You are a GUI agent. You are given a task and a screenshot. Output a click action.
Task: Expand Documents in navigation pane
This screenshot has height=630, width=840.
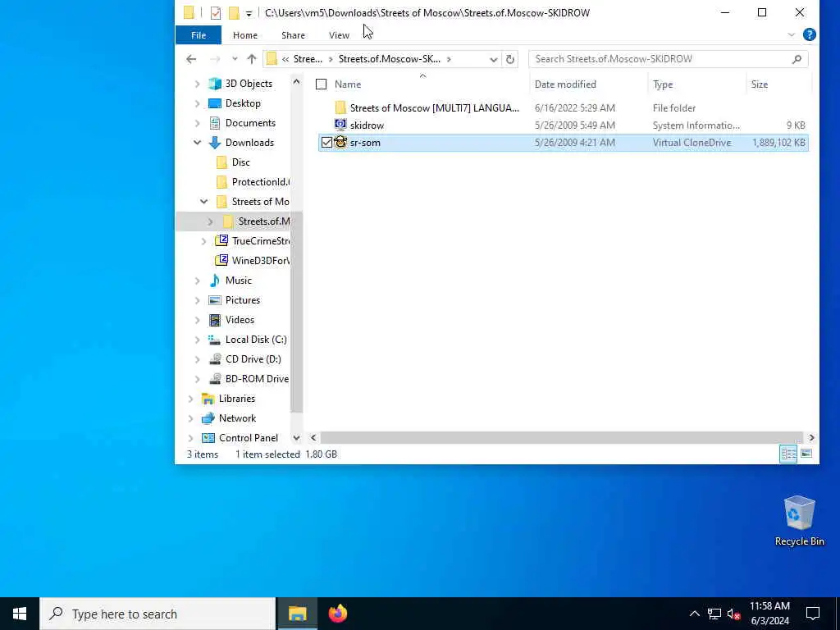197,123
